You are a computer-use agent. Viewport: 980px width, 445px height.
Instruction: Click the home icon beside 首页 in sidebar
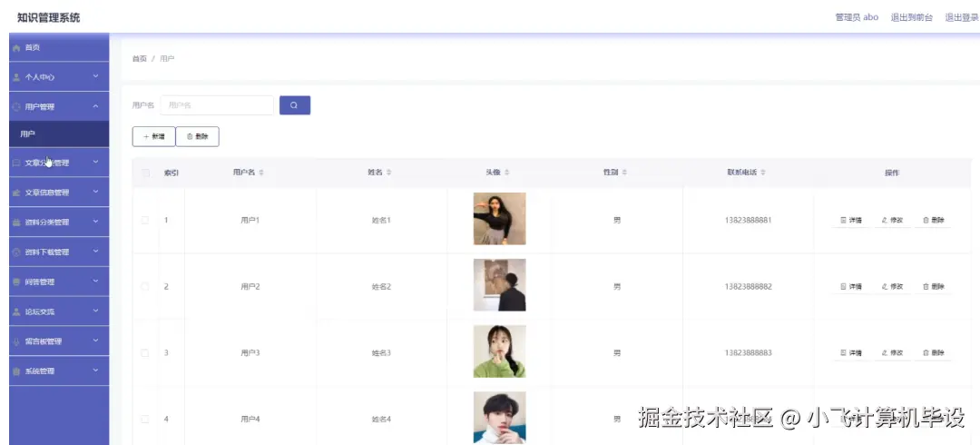(x=17, y=48)
